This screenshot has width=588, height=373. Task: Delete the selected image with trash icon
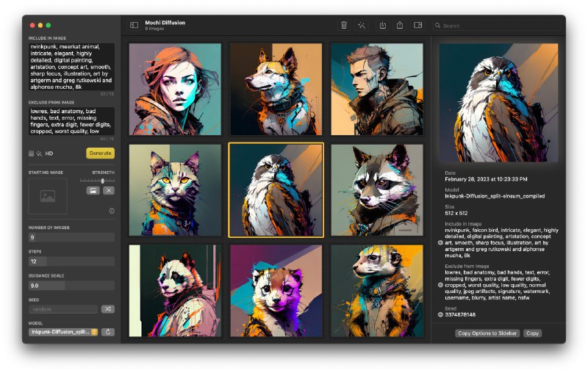(343, 25)
